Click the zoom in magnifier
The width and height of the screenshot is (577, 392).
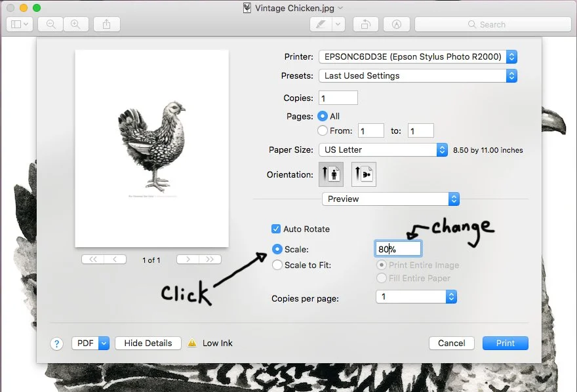[x=75, y=24]
